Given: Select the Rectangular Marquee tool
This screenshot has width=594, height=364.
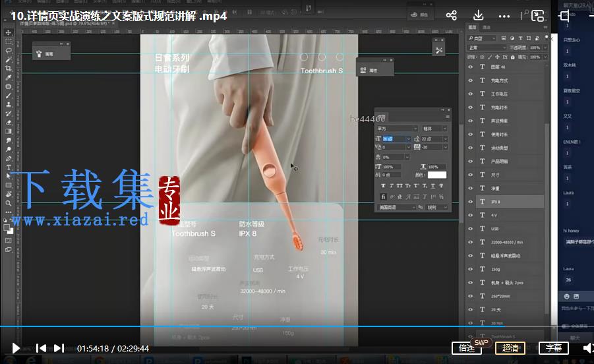Looking at the screenshot, I should coord(9,42).
